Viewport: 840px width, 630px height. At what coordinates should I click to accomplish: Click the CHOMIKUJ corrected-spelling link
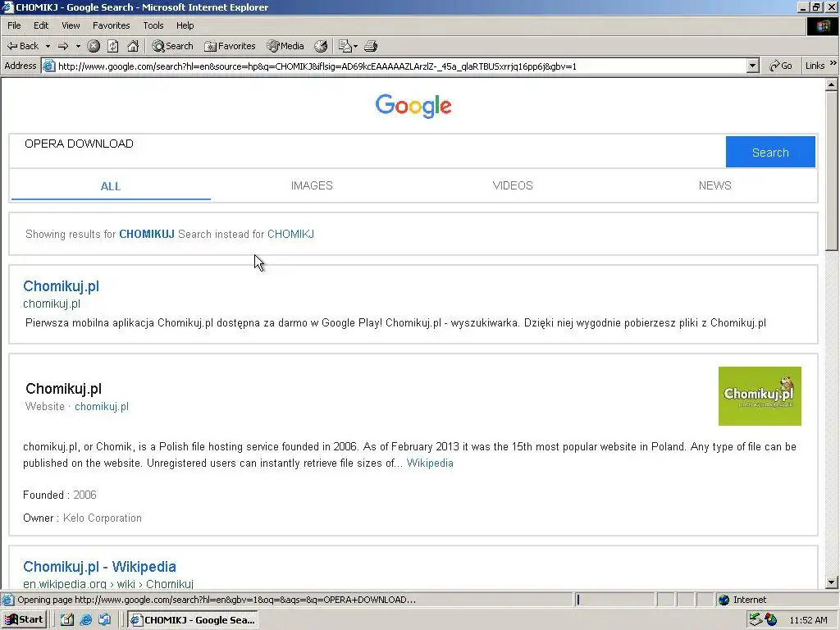[147, 234]
